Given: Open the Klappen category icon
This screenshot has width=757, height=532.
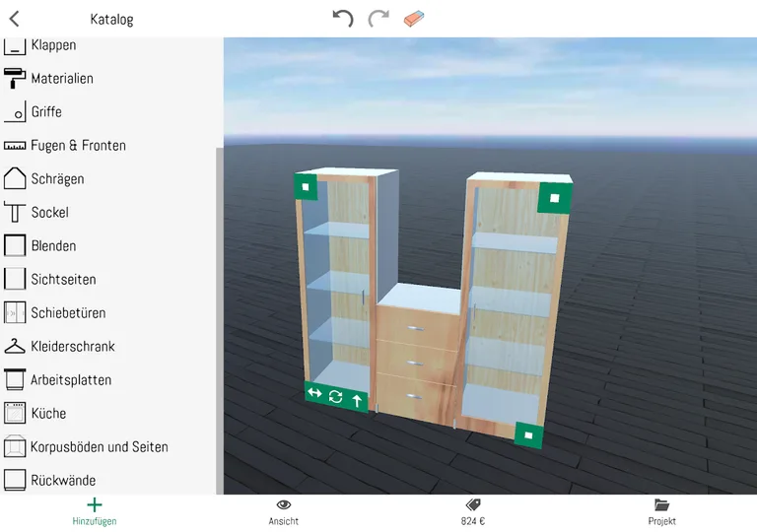Looking at the screenshot, I should 15,46.
